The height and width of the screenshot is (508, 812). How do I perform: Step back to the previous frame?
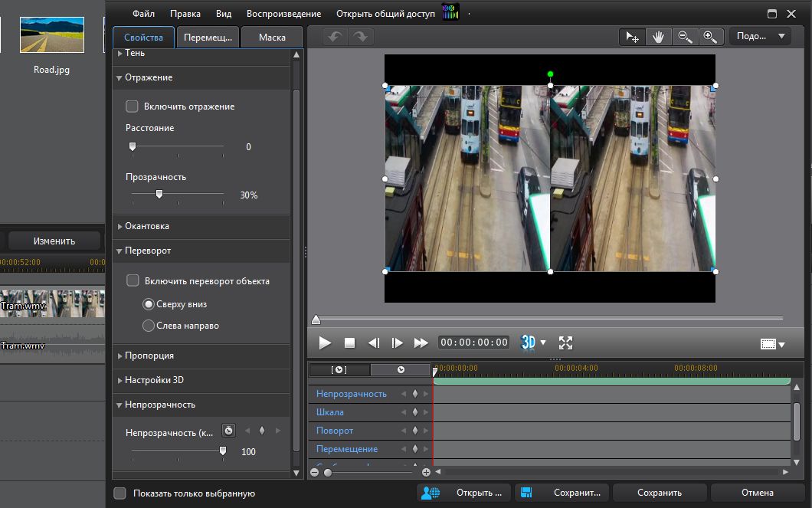(x=374, y=342)
